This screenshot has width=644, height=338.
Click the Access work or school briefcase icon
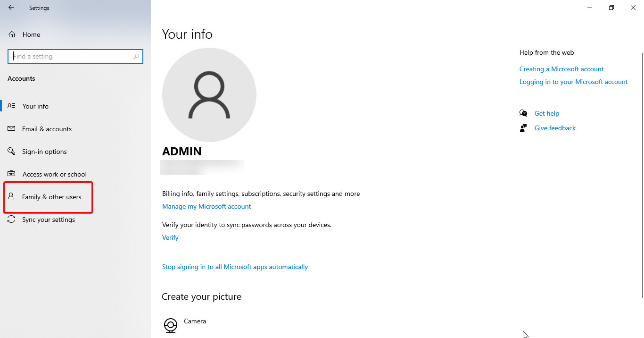click(12, 174)
